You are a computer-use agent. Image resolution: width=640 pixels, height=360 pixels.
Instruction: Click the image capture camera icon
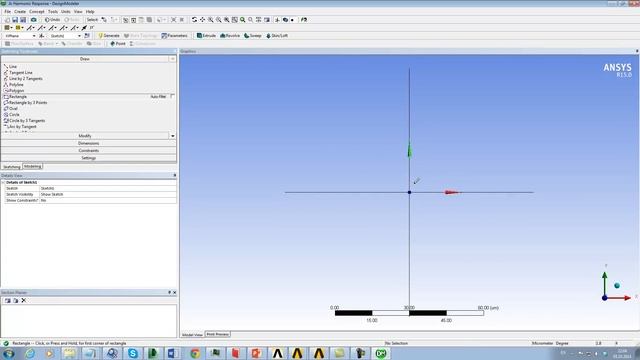(x=33, y=20)
